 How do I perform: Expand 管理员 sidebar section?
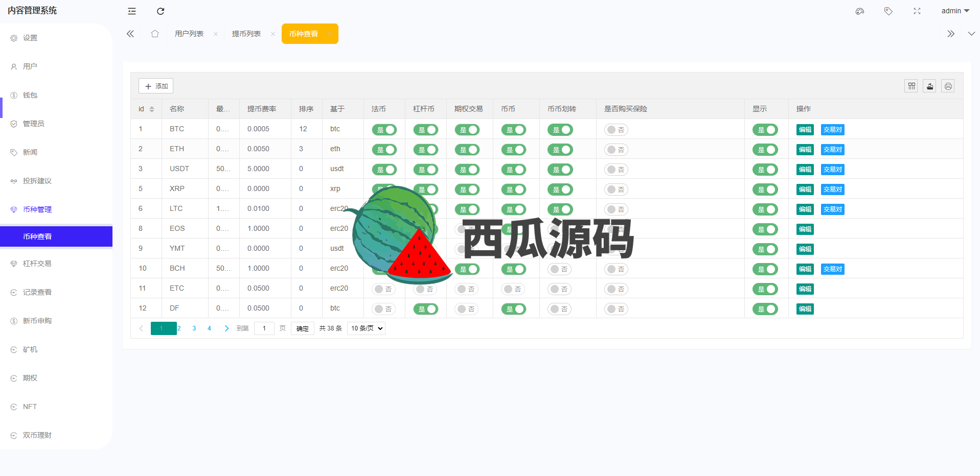(56, 124)
